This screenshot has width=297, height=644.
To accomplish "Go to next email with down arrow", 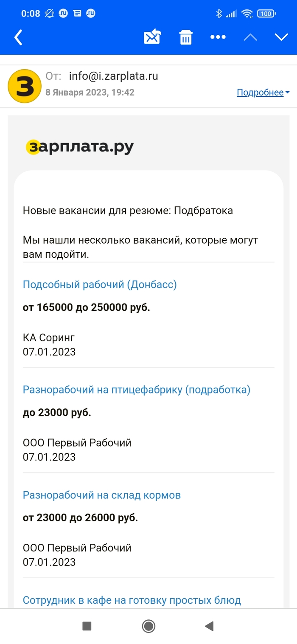I will click(x=281, y=37).
